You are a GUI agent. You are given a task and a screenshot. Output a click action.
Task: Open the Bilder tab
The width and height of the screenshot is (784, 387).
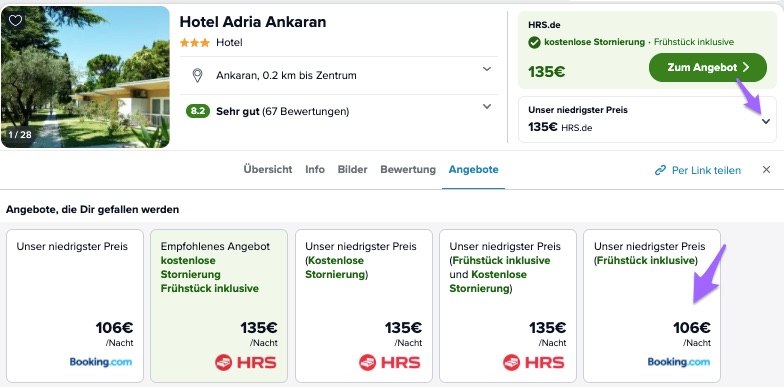click(x=352, y=170)
